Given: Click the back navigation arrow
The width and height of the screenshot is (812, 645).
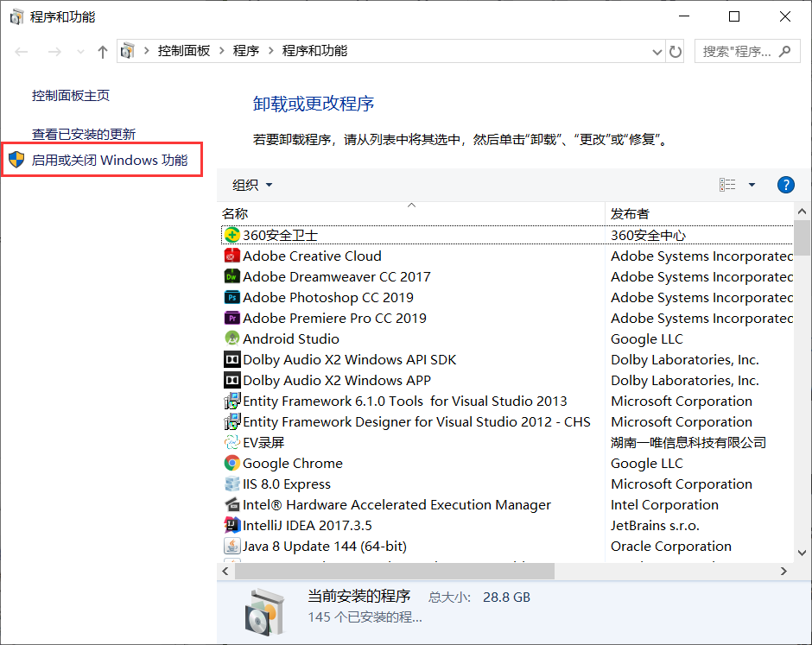Looking at the screenshot, I should pos(22,51).
